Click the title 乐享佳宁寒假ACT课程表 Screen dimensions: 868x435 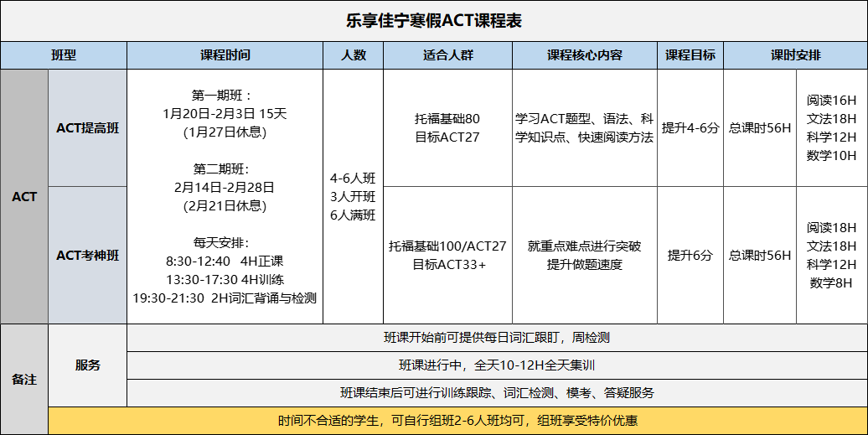(434, 21)
